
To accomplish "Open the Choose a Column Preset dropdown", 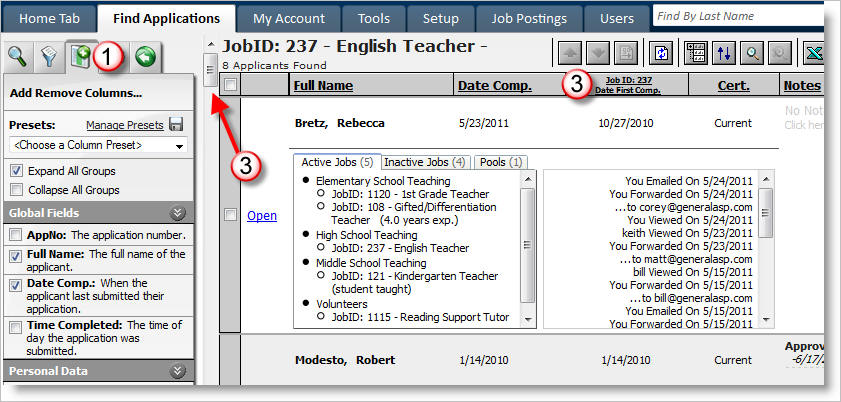I will 97,145.
